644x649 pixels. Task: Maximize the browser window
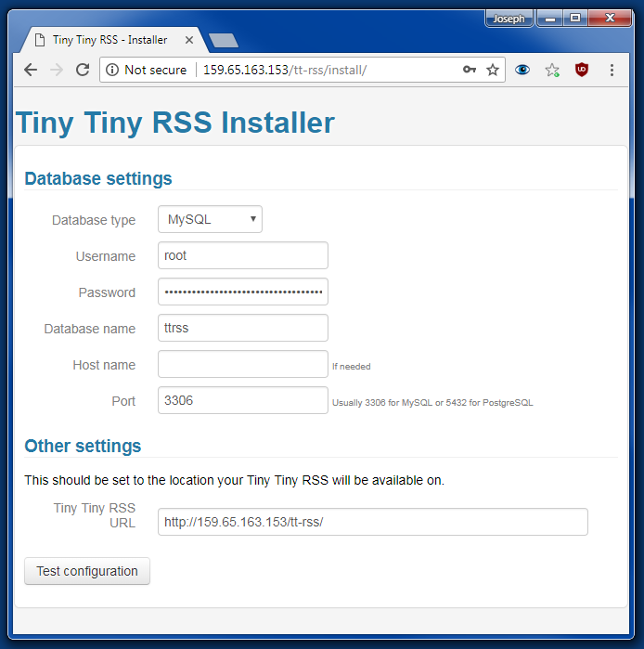[575, 19]
